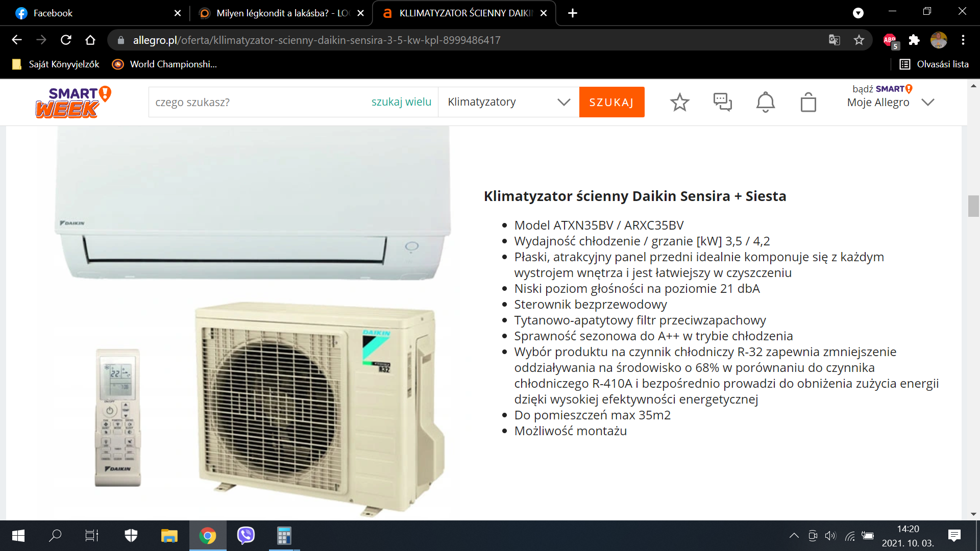Open the Olvasási lista reading list
The height and width of the screenshot is (551, 980).
tap(934, 64)
